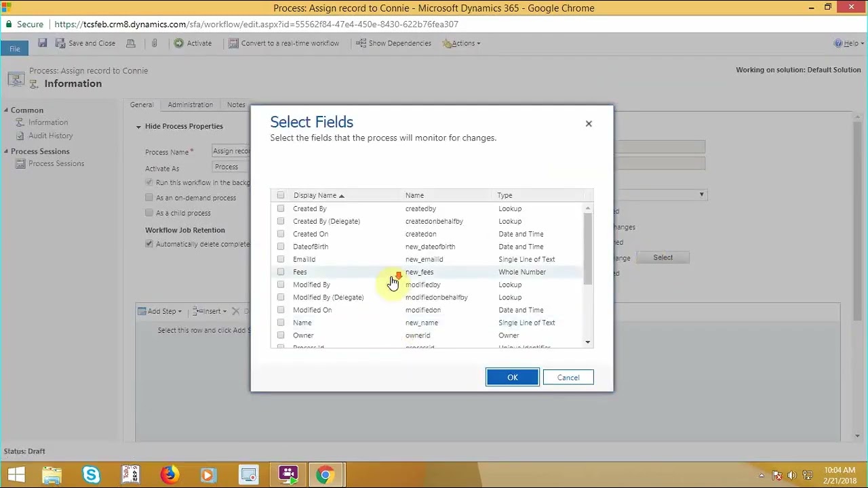This screenshot has width=868, height=488.
Task: Click the Process Sessions sidebar icon
Action: [x=21, y=163]
